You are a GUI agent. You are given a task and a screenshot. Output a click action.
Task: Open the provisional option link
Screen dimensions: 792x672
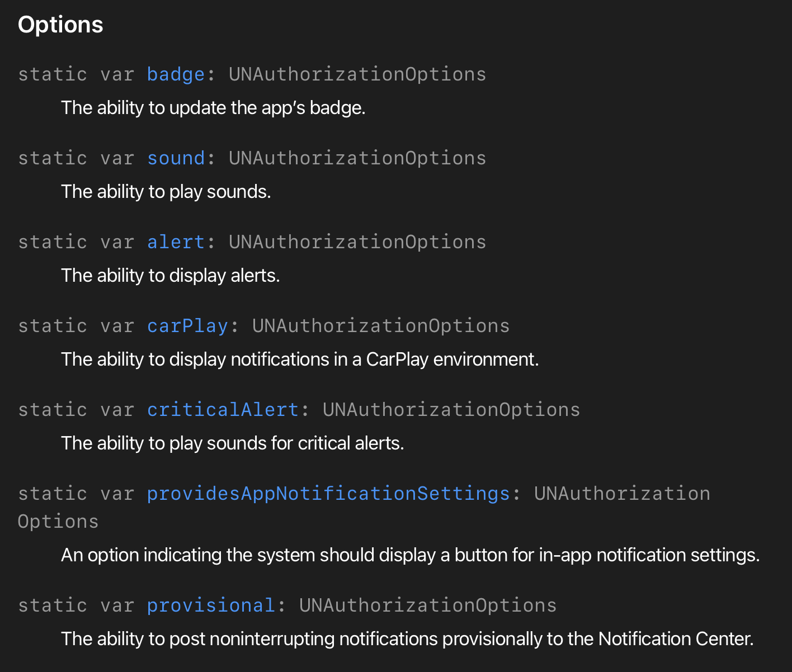[x=211, y=605]
